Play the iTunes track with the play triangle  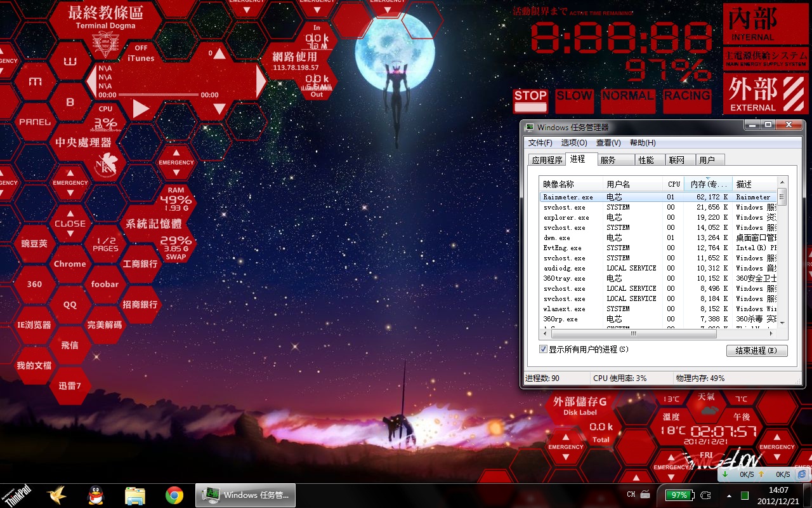(x=141, y=109)
